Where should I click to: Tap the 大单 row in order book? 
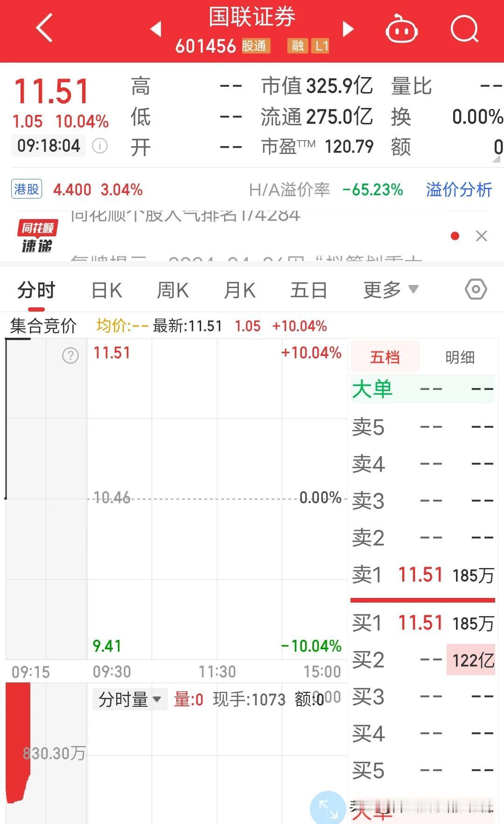click(x=423, y=389)
